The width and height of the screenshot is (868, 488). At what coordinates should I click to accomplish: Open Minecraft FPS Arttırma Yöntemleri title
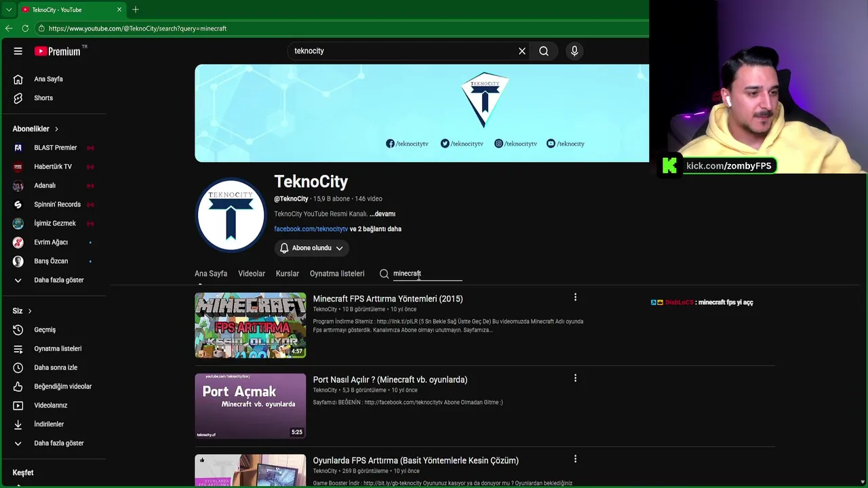388,299
